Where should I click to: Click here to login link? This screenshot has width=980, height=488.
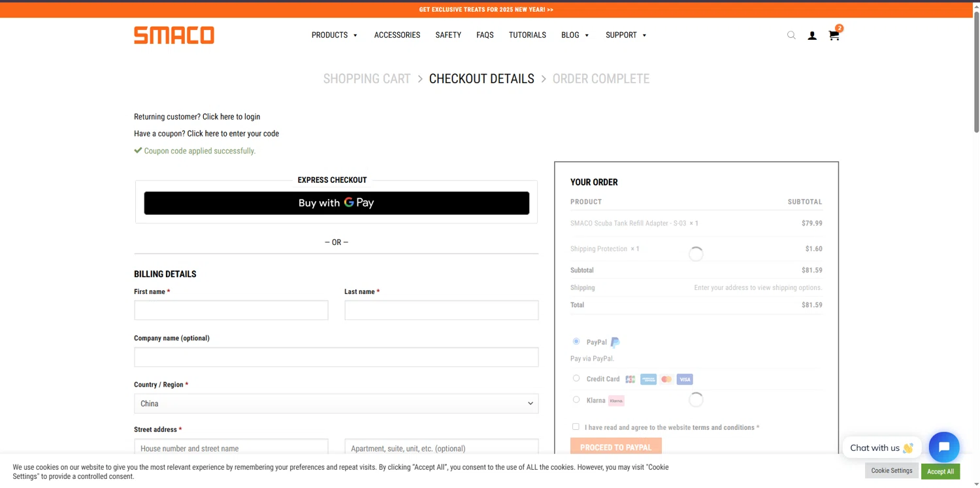tap(231, 117)
